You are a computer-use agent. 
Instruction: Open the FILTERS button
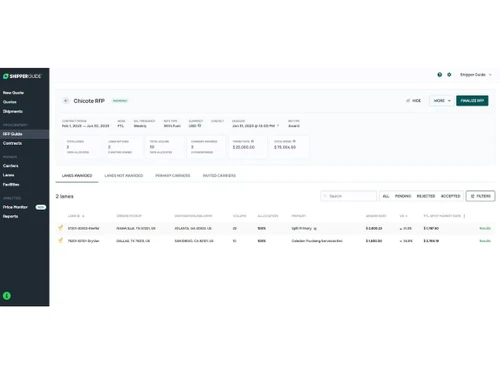(480, 196)
